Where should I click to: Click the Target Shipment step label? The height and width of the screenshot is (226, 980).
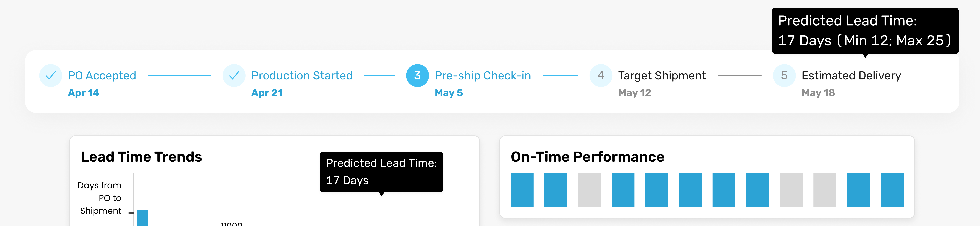click(x=662, y=76)
